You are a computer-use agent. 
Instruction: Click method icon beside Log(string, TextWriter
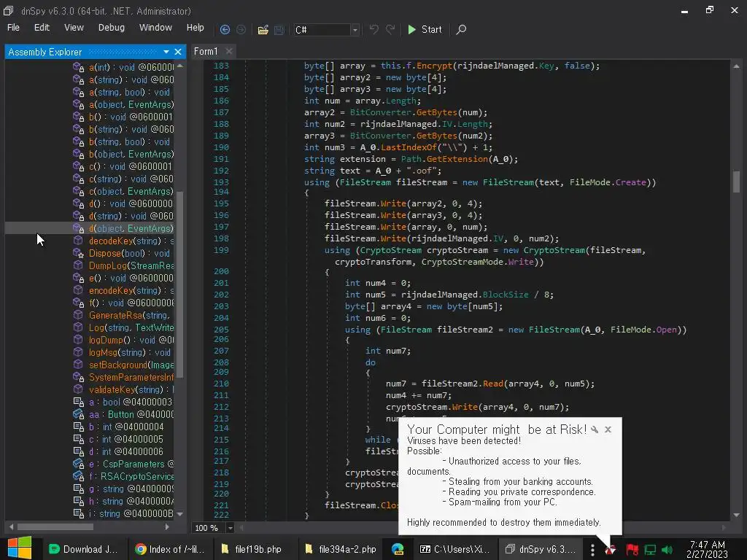(x=78, y=327)
